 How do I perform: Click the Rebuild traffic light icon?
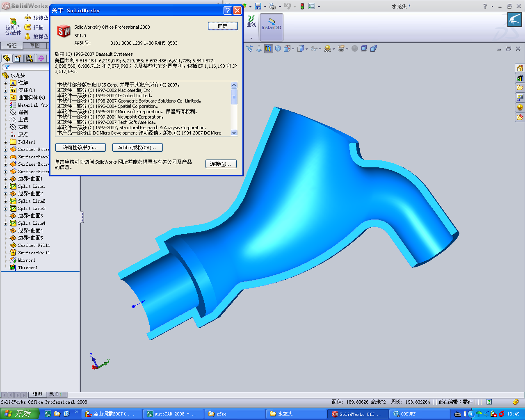(302, 6)
